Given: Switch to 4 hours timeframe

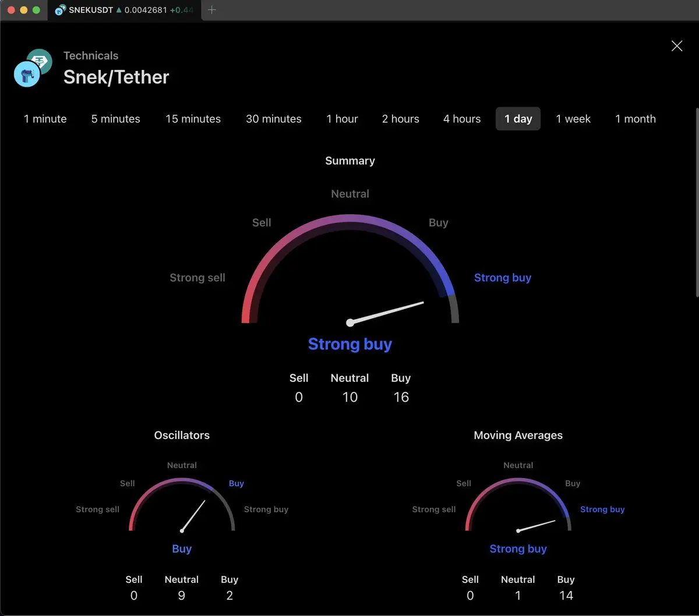Looking at the screenshot, I should pyautogui.click(x=462, y=119).
